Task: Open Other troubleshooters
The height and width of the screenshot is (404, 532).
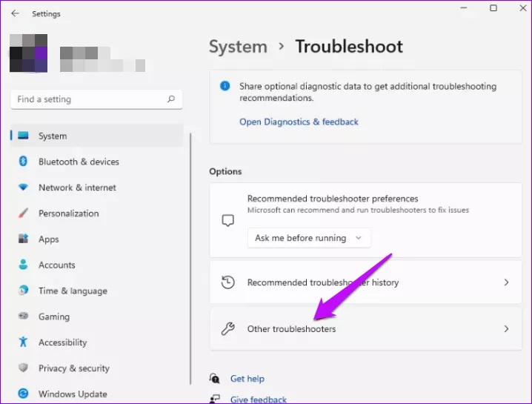Action: [x=365, y=328]
